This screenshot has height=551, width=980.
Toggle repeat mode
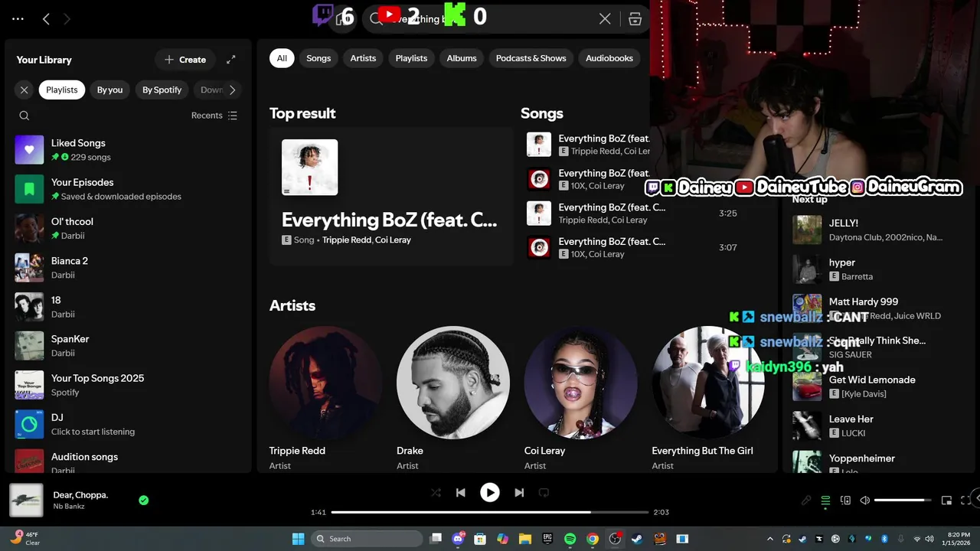pyautogui.click(x=544, y=493)
